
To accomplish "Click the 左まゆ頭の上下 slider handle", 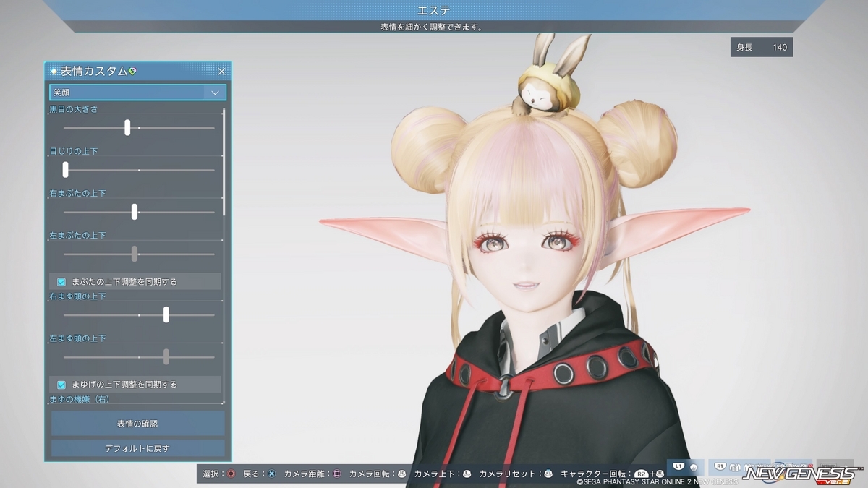I will point(166,356).
